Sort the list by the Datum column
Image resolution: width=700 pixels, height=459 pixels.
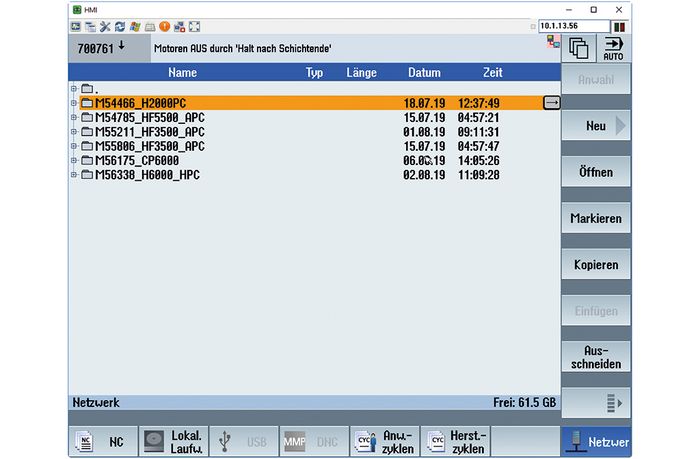click(424, 73)
